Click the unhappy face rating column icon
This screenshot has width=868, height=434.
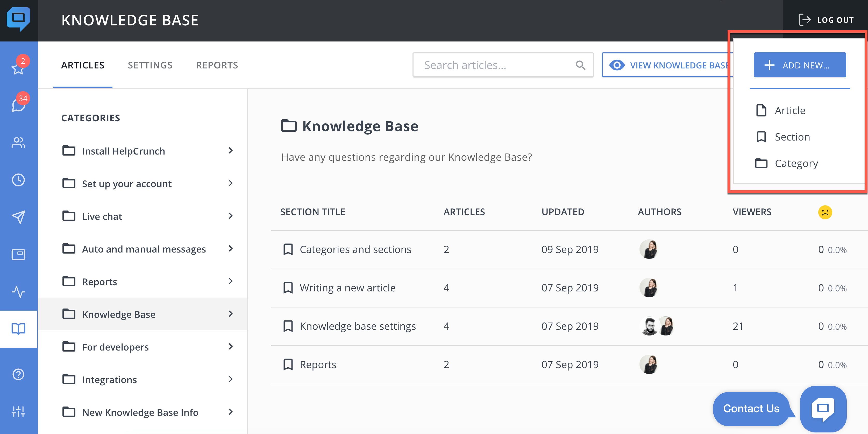(x=825, y=212)
